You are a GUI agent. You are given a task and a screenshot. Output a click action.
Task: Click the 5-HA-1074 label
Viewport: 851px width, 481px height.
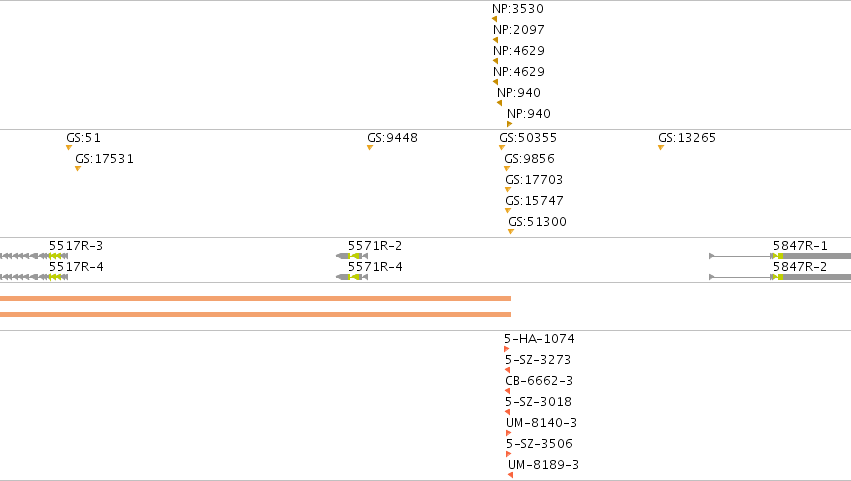click(x=539, y=339)
